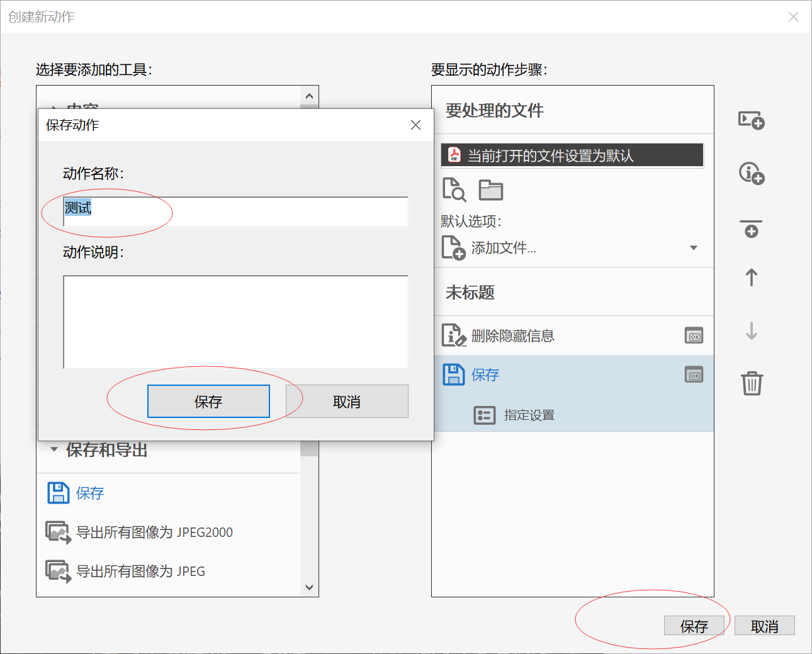Click bottom 取消 button of 创建新动作 window
The width and height of the screenshot is (812, 654).
pyautogui.click(x=765, y=626)
